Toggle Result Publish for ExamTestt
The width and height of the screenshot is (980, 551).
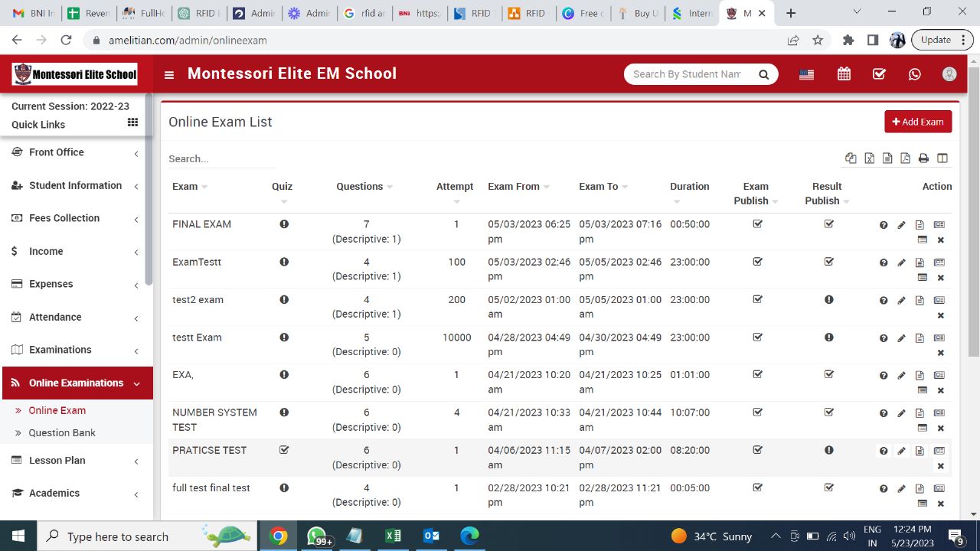[829, 262]
